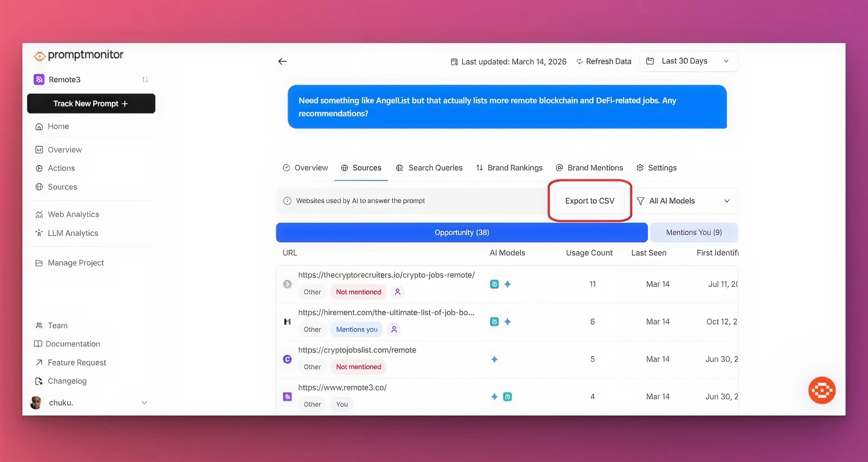This screenshot has height=462, width=868.
Task: Click the teal AI model icon on hirement row
Action: [x=494, y=322]
